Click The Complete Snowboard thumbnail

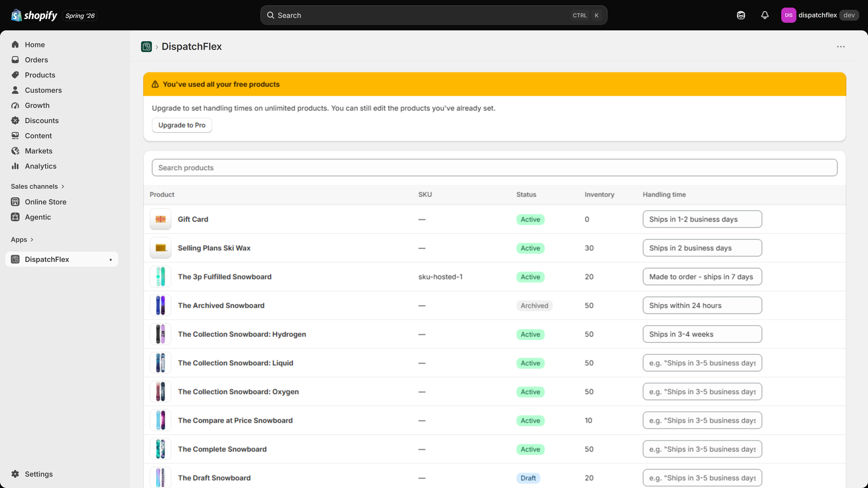point(161,449)
